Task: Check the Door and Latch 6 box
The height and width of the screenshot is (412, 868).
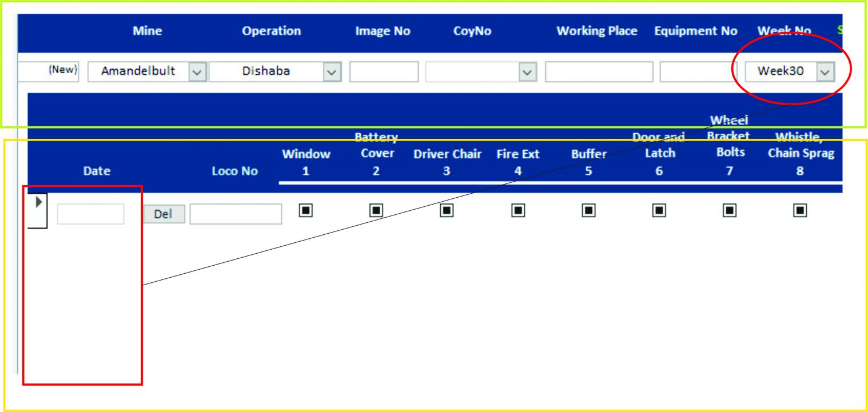Action: click(659, 211)
